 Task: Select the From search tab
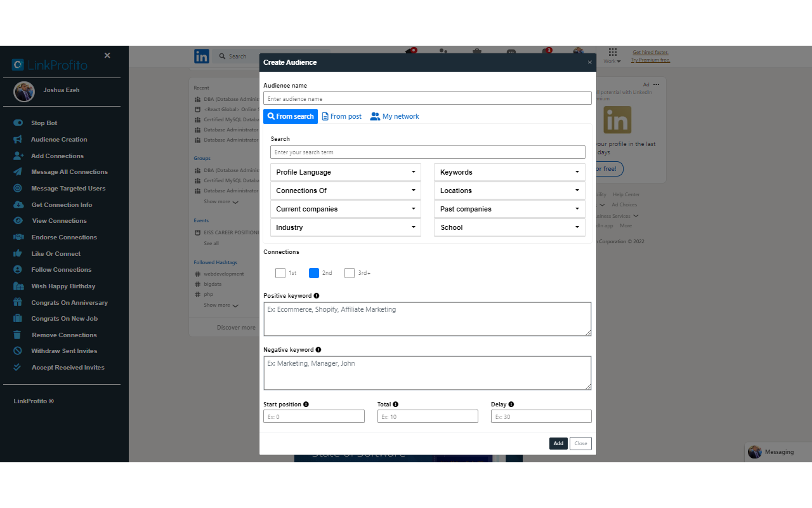(291, 116)
